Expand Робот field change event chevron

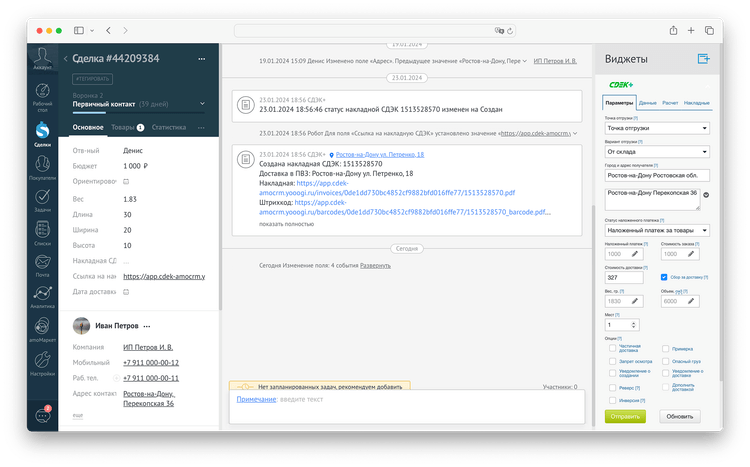(x=575, y=133)
